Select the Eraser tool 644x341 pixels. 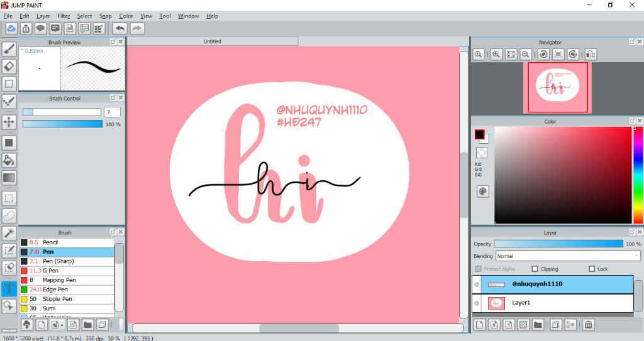tap(9, 66)
